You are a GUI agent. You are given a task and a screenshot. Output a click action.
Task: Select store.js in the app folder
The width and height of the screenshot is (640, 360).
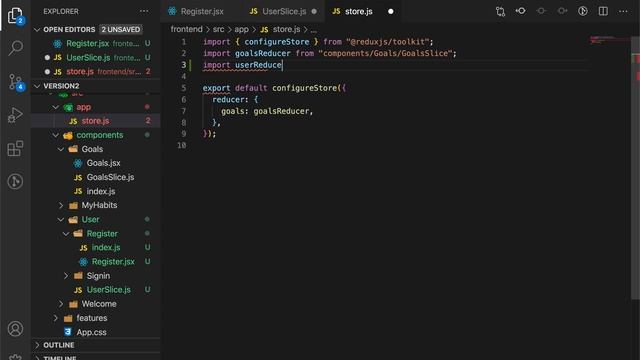point(96,121)
